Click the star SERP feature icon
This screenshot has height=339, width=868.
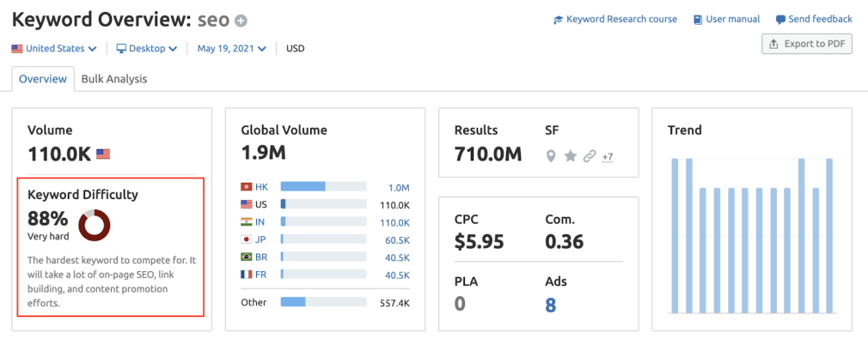[x=570, y=156]
